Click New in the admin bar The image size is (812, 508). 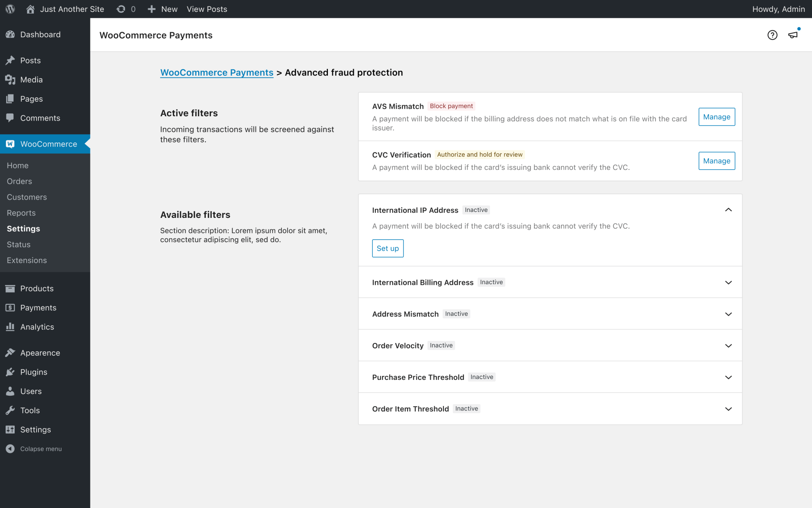169,9
